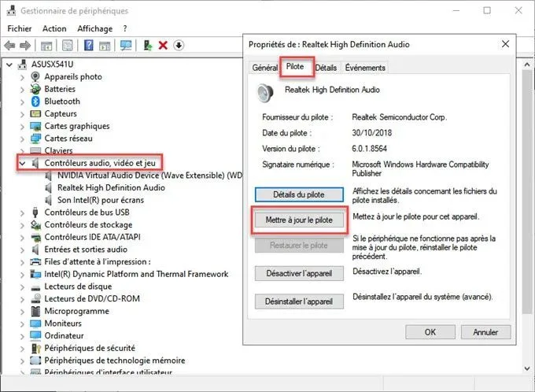
Task: Click the scan for hardware changes monitor icon
Action: point(126,45)
